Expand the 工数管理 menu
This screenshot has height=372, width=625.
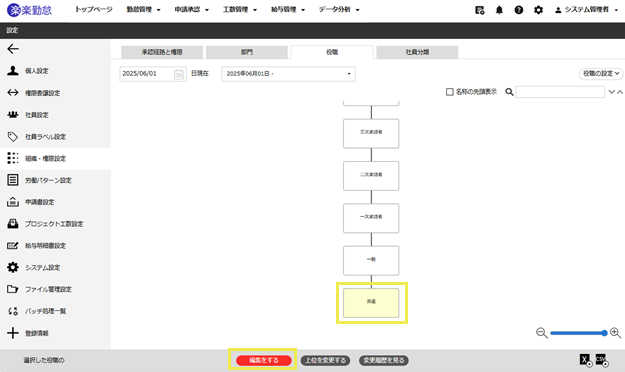[240, 10]
